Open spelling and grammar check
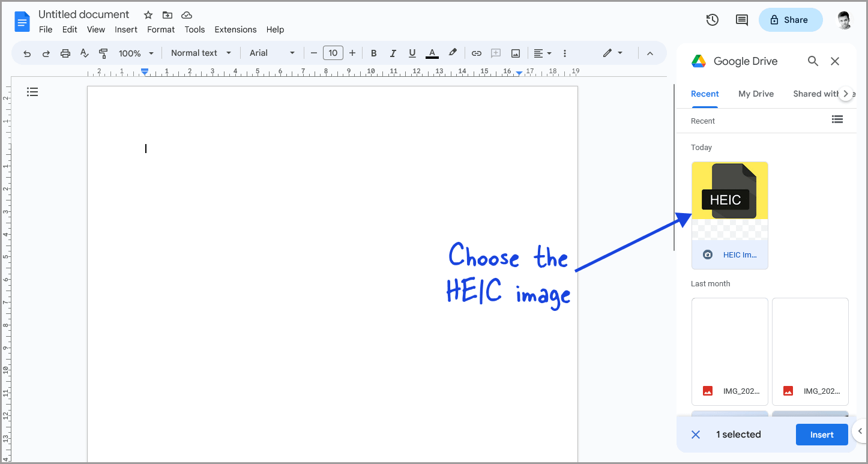Image resolution: width=868 pixels, height=464 pixels. 84,53
